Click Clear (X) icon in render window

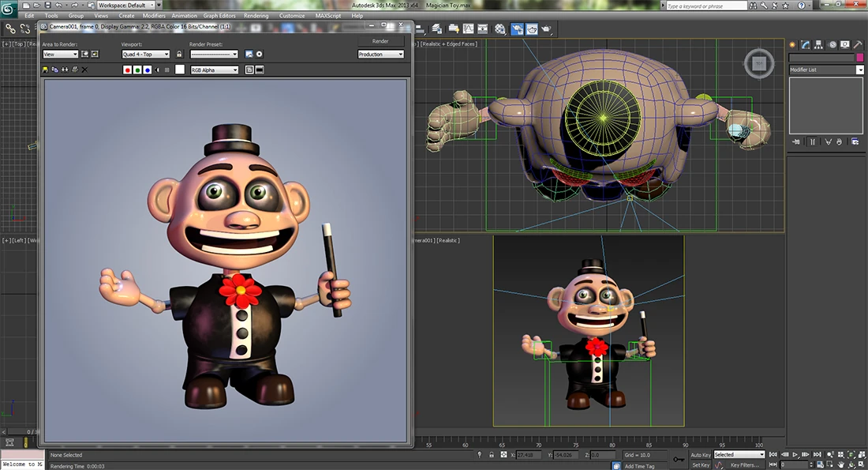click(84, 70)
